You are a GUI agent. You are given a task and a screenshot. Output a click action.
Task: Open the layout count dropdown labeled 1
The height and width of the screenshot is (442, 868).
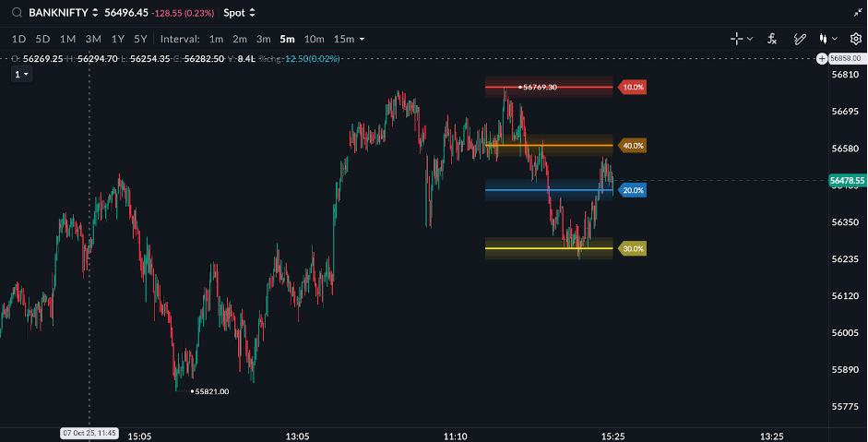[20, 74]
